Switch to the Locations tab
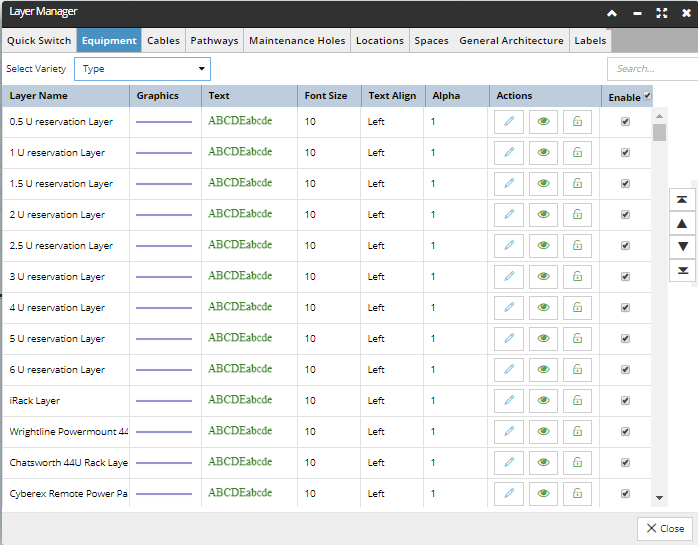 [x=380, y=41]
